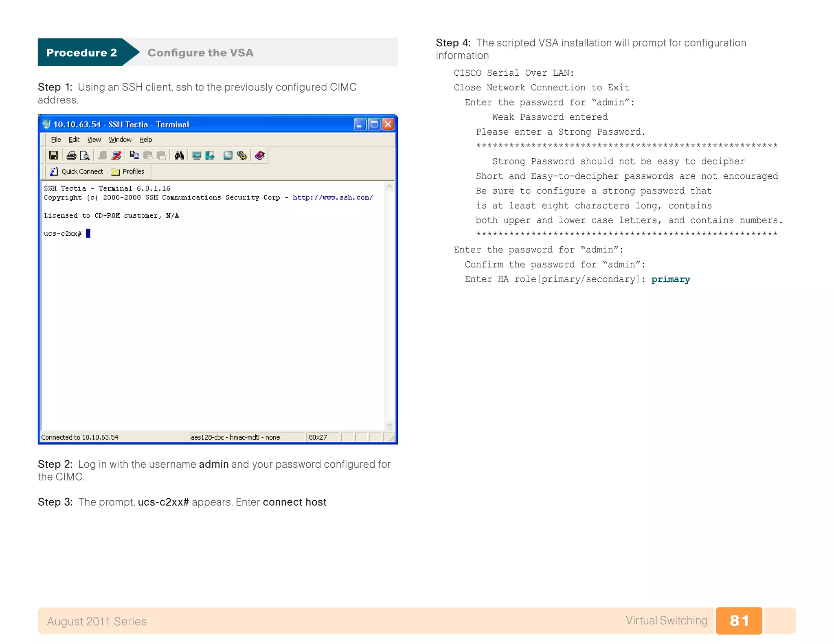Click the binoculars Find icon
The image size is (834, 644).
click(179, 156)
